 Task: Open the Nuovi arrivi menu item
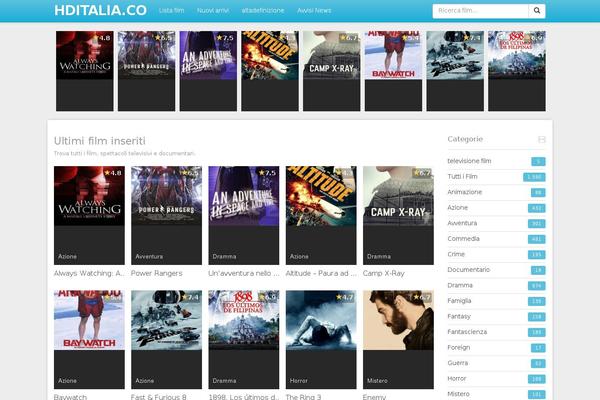pos(213,11)
